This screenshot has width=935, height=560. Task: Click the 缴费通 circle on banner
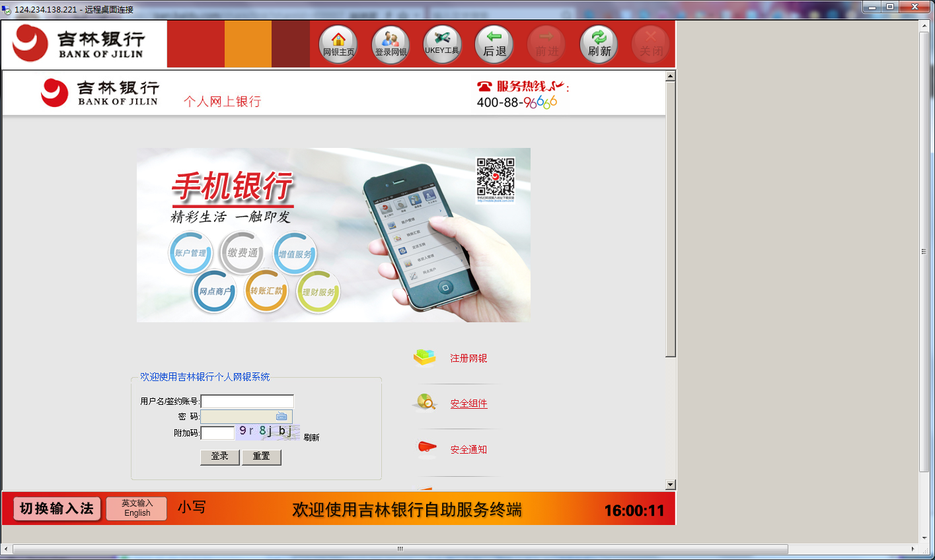coord(243,253)
